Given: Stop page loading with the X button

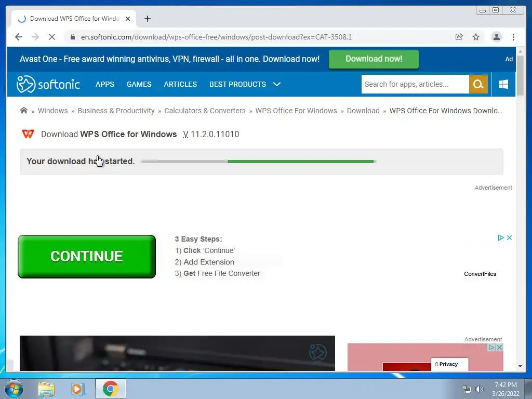Looking at the screenshot, I should coord(52,37).
